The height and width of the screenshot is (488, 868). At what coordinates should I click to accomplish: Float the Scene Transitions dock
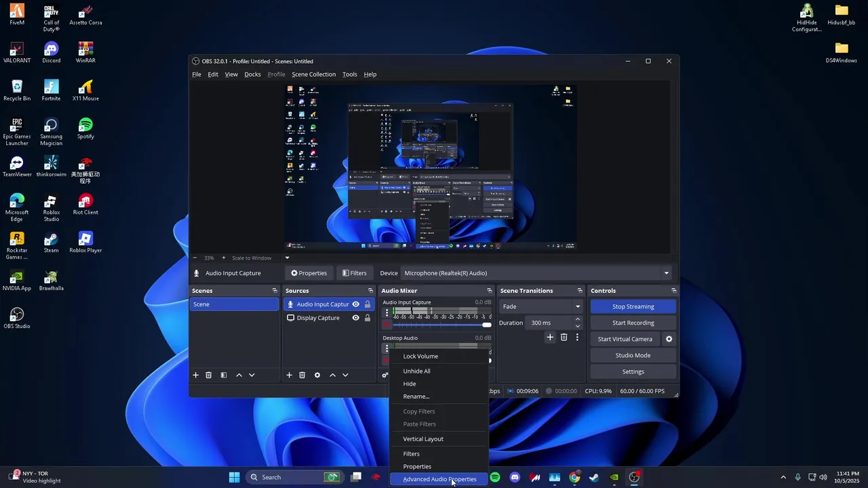[x=580, y=291]
